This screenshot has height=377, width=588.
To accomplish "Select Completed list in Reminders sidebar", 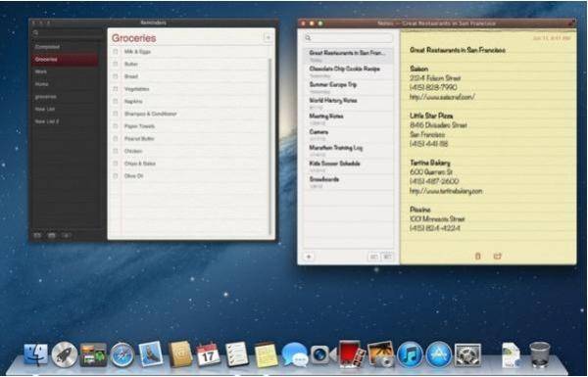I will point(65,47).
